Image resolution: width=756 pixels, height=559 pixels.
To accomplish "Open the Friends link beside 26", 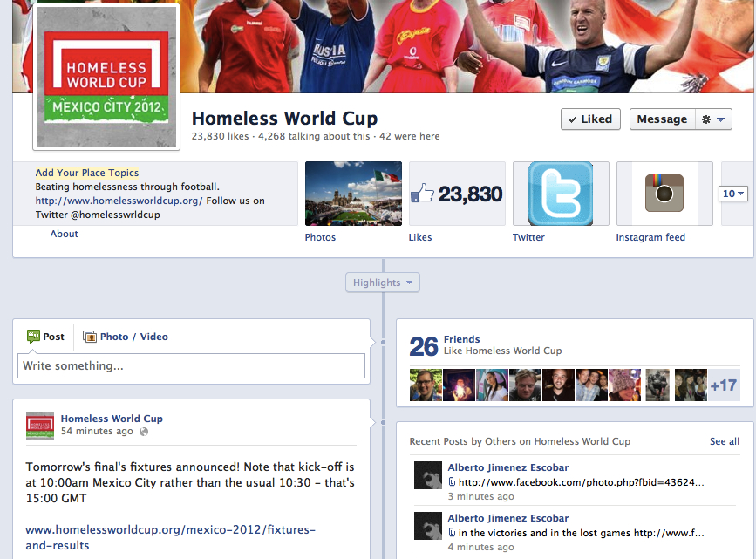I will click(462, 339).
